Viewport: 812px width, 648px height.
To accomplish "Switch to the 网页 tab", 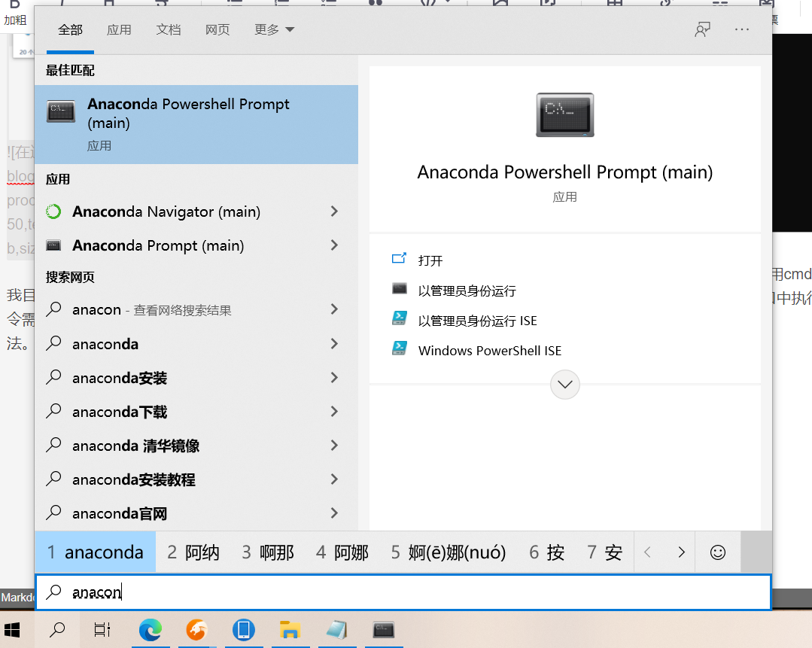I will point(217,29).
